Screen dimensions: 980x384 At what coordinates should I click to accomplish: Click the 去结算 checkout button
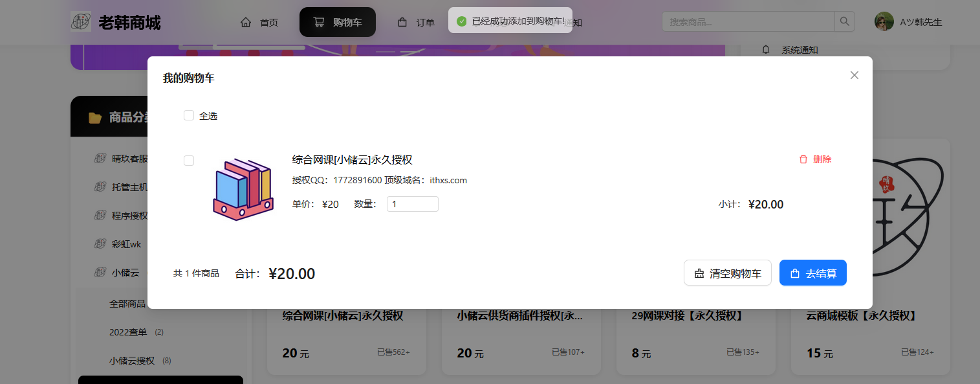pos(812,273)
